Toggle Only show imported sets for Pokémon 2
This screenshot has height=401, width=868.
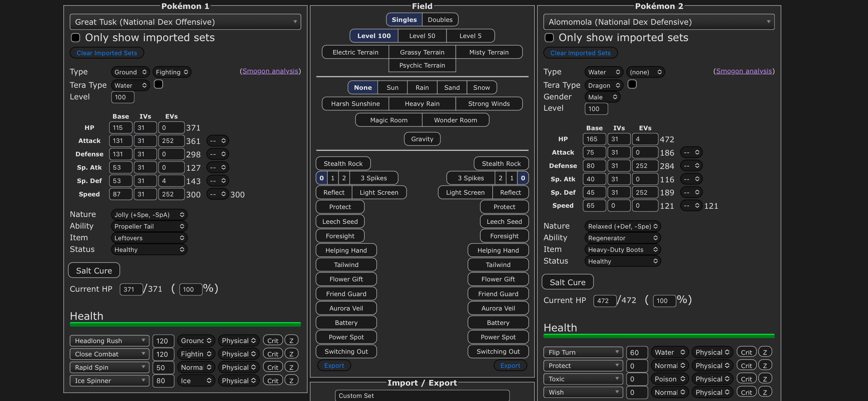(549, 37)
